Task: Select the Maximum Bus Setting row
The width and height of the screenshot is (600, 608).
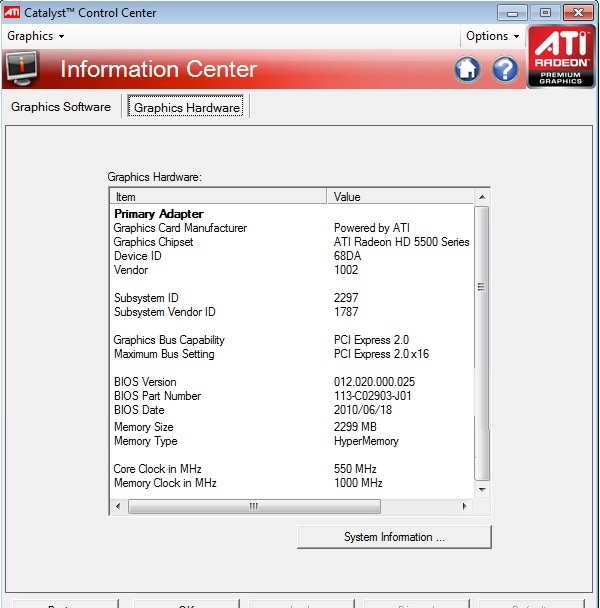Action: pos(292,354)
